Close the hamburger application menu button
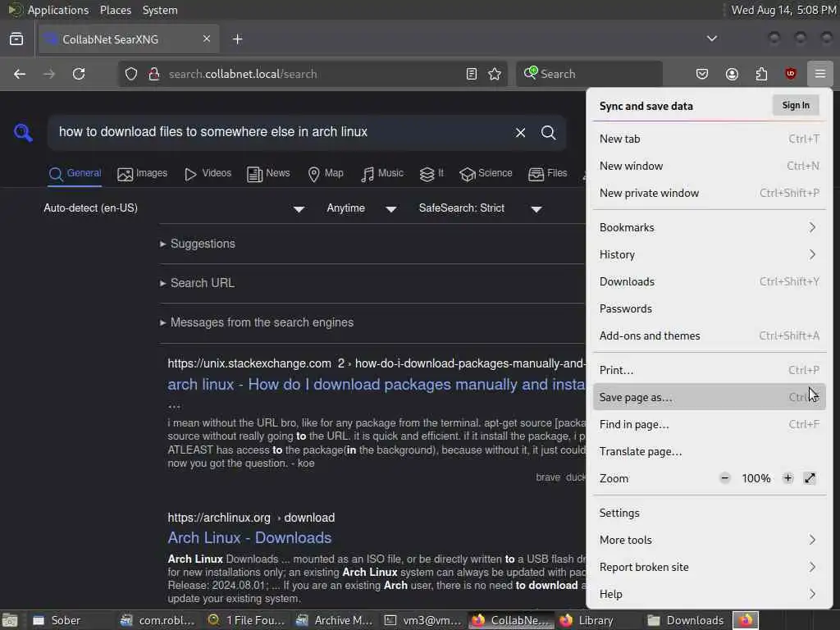Screen dimensions: 840x630 coord(819,74)
